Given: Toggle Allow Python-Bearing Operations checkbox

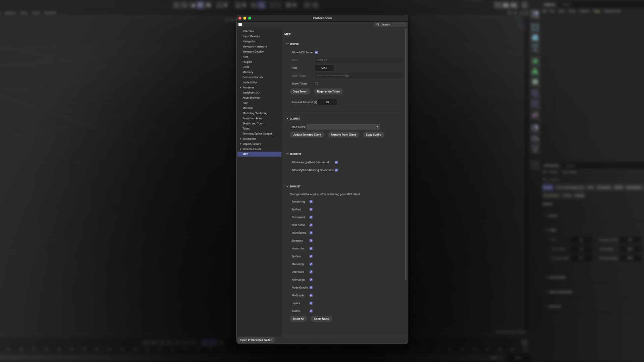Looking at the screenshot, I should pos(336,170).
